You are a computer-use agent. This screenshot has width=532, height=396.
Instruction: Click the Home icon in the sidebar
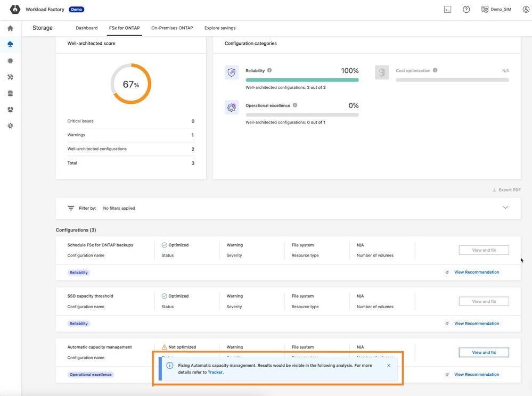click(x=10, y=28)
